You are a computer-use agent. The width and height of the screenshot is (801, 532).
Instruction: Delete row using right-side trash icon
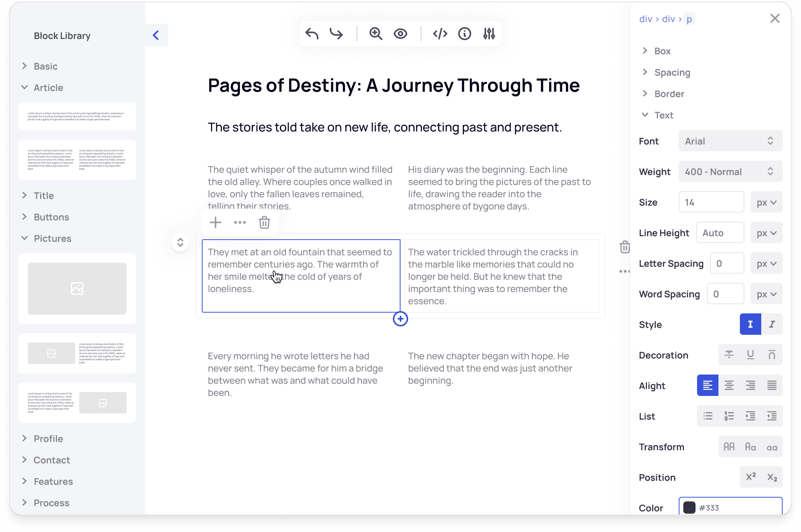(x=625, y=247)
